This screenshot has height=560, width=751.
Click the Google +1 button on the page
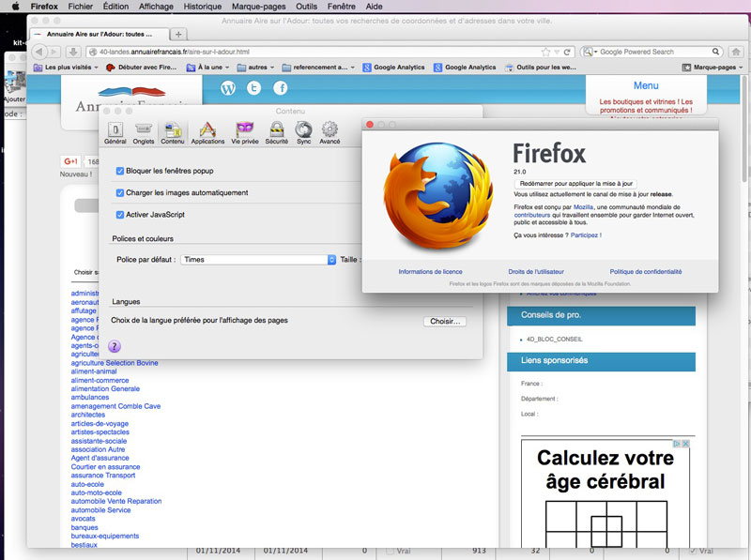pyautogui.click(x=71, y=161)
